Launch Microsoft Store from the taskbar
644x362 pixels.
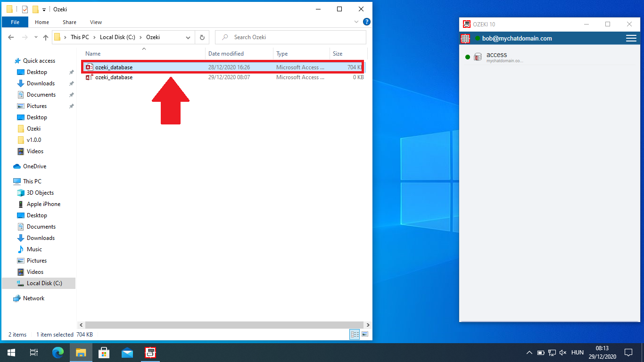tap(104, 353)
